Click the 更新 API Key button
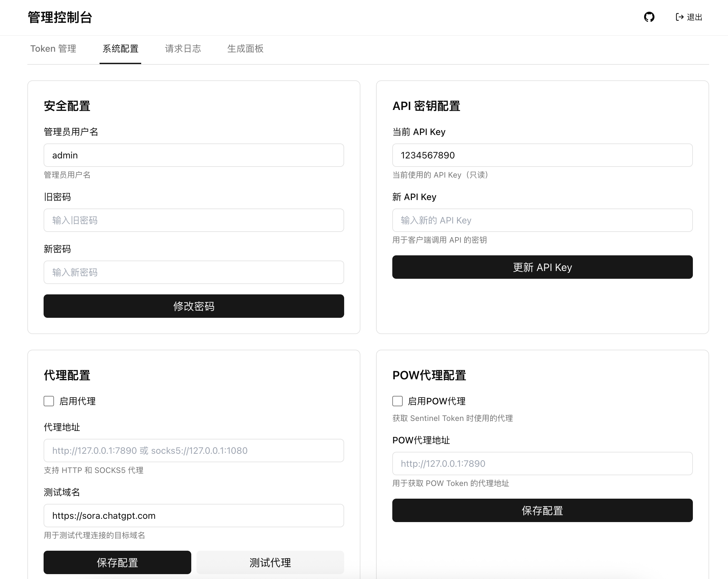728x579 pixels. click(542, 267)
